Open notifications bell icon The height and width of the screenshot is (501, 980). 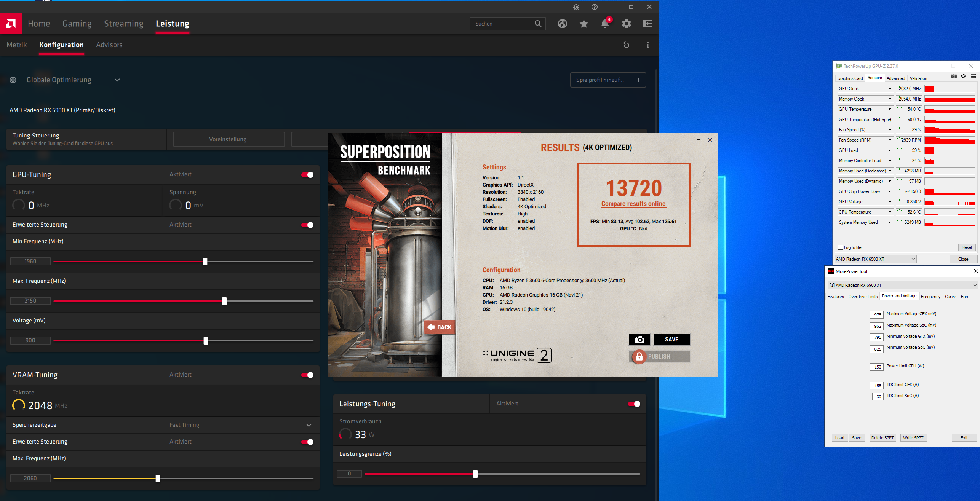(605, 24)
